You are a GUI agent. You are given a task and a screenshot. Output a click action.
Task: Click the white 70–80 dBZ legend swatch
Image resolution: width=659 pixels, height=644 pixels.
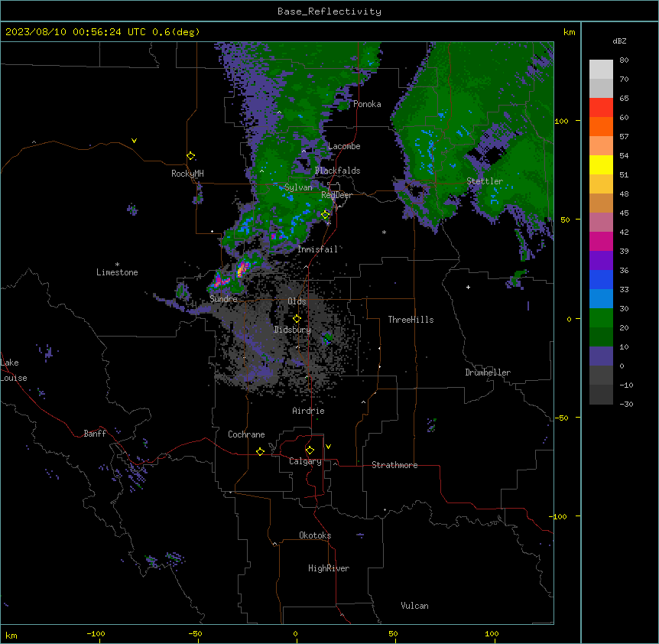[x=601, y=70]
